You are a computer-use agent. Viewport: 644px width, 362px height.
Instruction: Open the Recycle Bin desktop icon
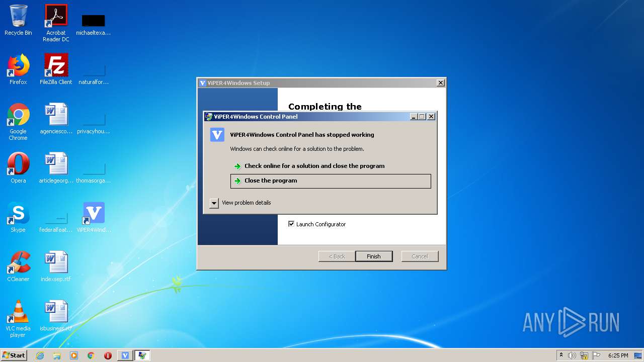click(x=18, y=20)
